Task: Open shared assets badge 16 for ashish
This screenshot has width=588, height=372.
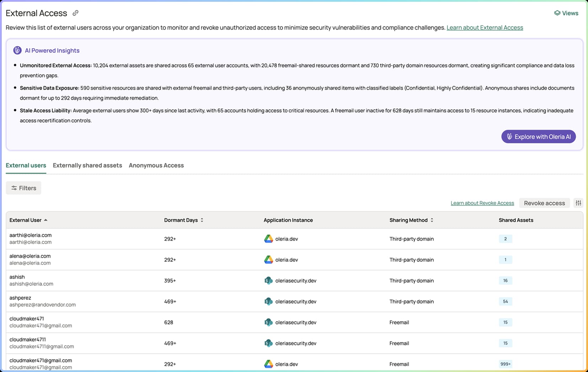Action: coord(505,281)
